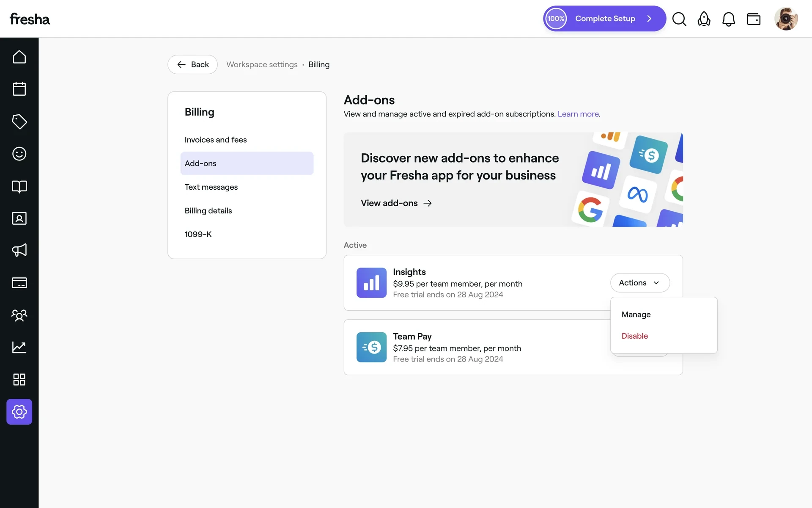
Task: Select Add-ons in Billing menu
Action: (x=247, y=163)
